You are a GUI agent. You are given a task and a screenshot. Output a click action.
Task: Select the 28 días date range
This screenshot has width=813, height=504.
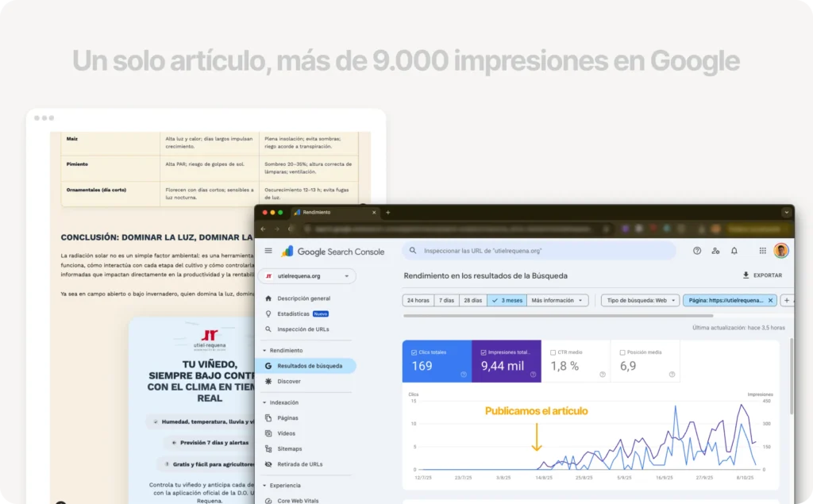pos(473,301)
